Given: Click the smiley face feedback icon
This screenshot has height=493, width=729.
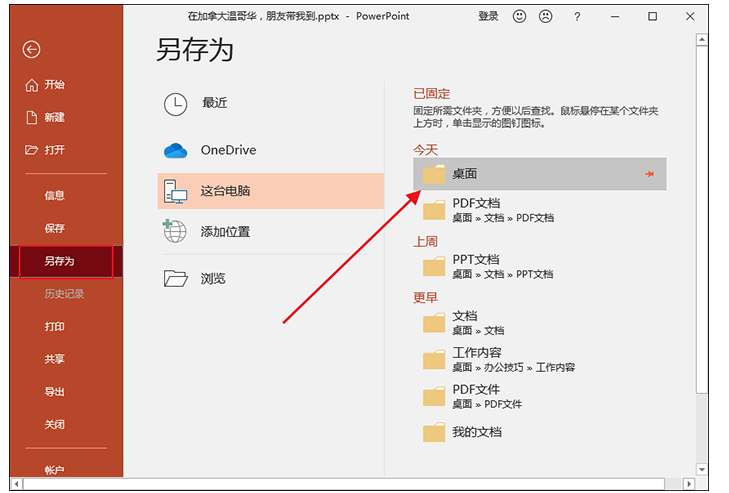Looking at the screenshot, I should coord(520,17).
